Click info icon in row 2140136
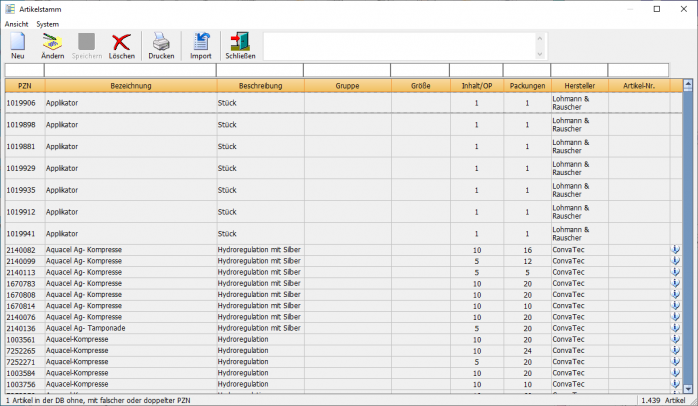The height and width of the screenshot is (406, 698). pyautogui.click(x=675, y=328)
